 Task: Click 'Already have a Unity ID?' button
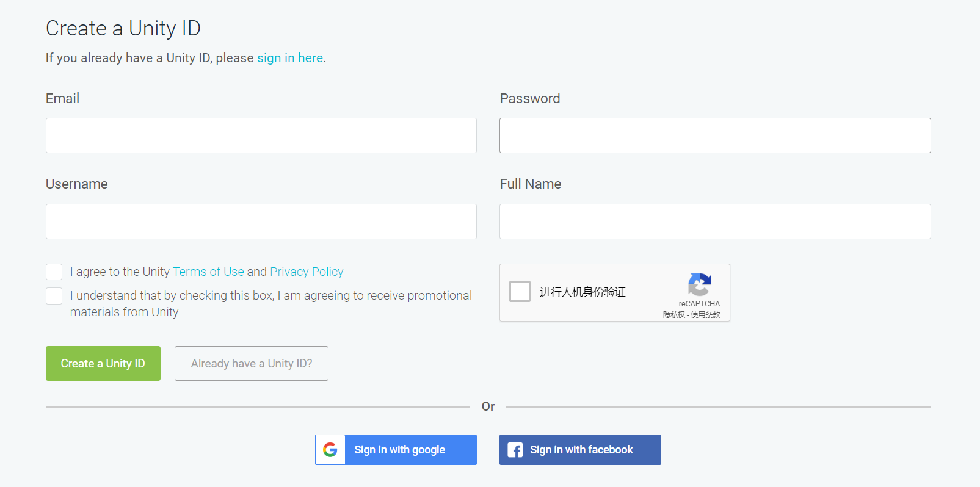[252, 364]
